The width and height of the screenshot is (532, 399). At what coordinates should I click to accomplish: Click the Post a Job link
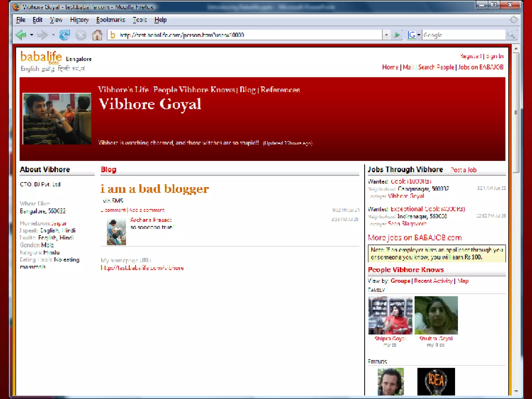point(463,170)
